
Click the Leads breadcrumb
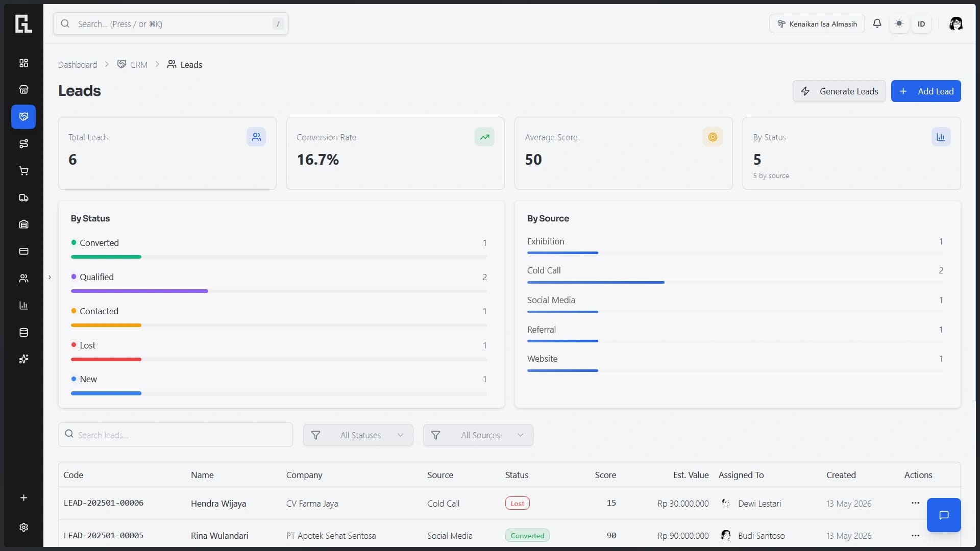pos(185,65)
